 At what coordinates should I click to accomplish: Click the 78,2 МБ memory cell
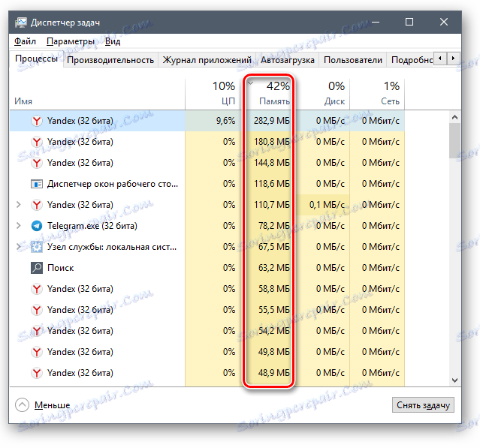(x=268, y=226)
